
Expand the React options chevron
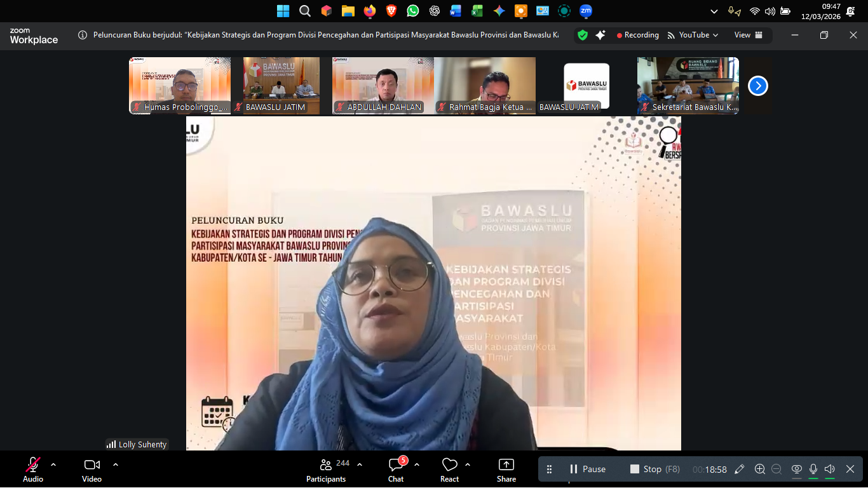[x=468, y=464]
